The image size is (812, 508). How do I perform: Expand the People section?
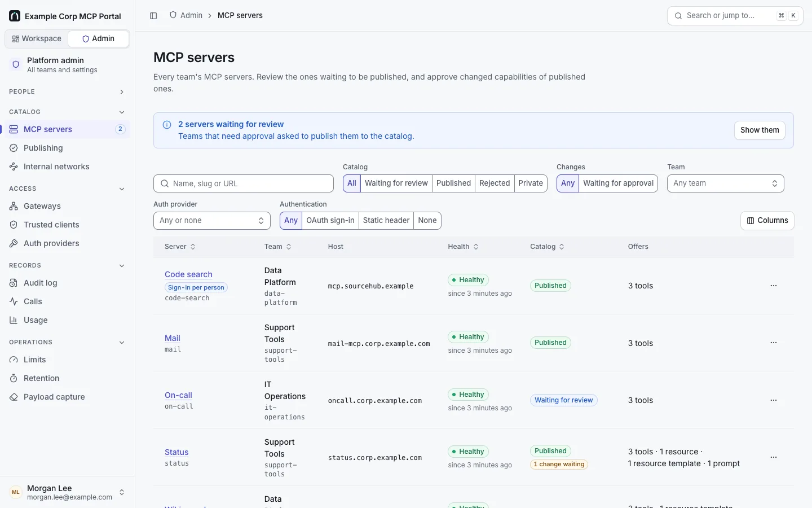67,91
